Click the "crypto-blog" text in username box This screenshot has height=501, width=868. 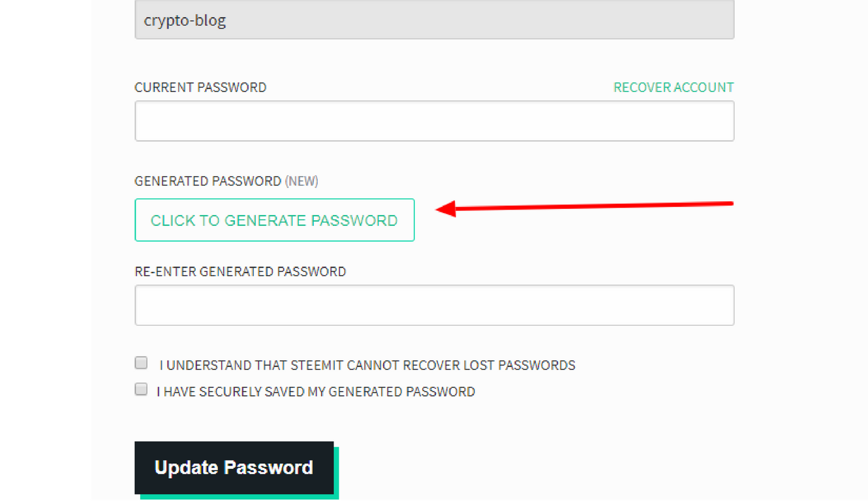coord(185,20)
